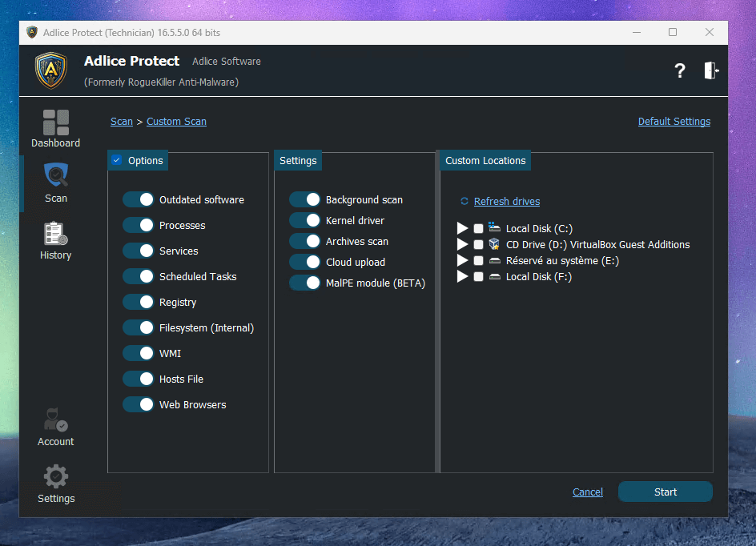Disable the Outdated software toggle
The image size is (756, 546).
138,199
